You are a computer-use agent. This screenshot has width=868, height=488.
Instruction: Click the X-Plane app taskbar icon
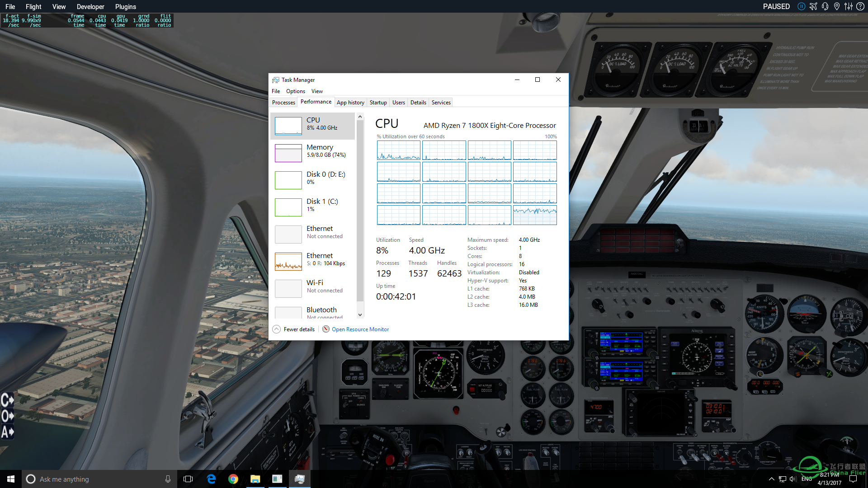point(277,479)
